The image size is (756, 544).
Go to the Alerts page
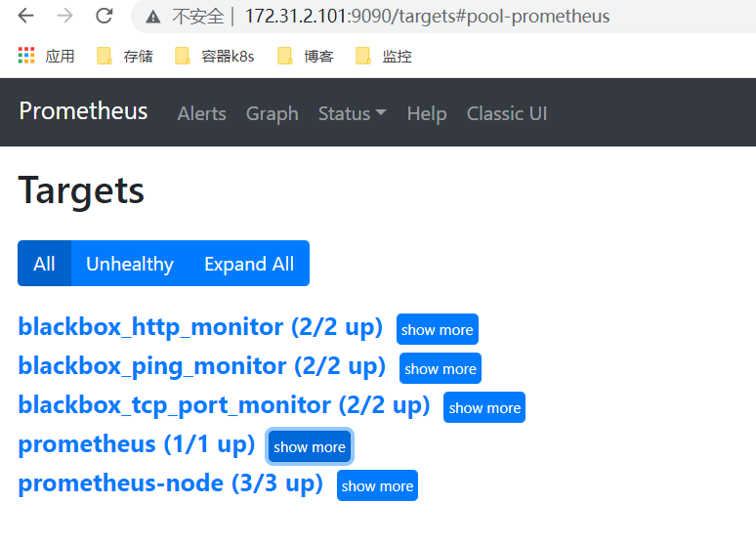[x=201, y=113]
